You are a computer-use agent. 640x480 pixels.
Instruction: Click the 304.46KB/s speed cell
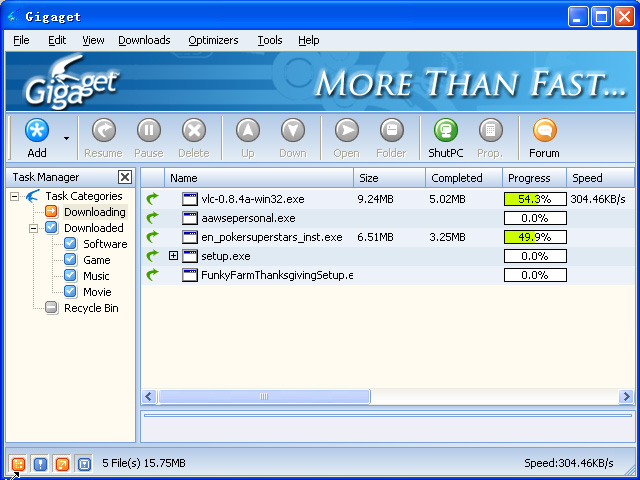pyautogui.click(x=598, y=199)
